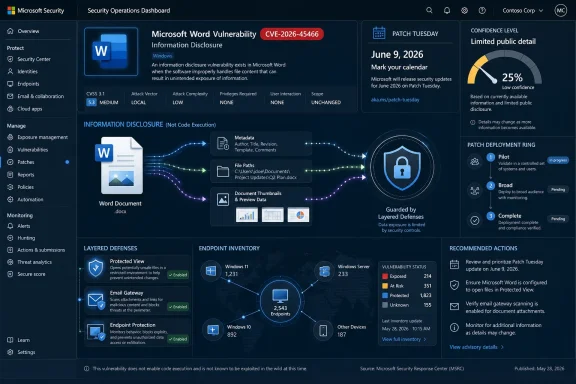Click the shield padlock Layered Defenses icon
This screenshot has height=384, width=576.
coord(402,168)
